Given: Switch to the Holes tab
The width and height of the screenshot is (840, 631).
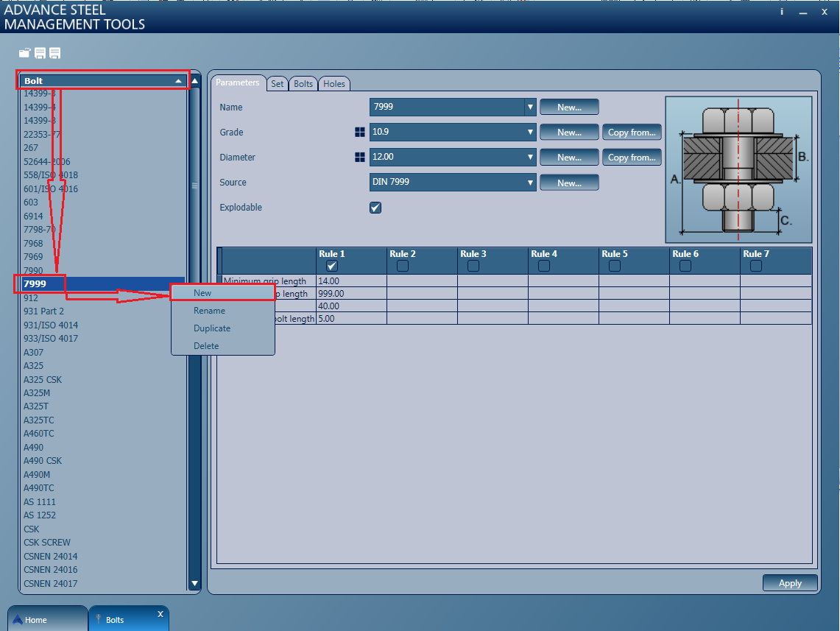Looking at the screenshot, I should coord(334,83).
